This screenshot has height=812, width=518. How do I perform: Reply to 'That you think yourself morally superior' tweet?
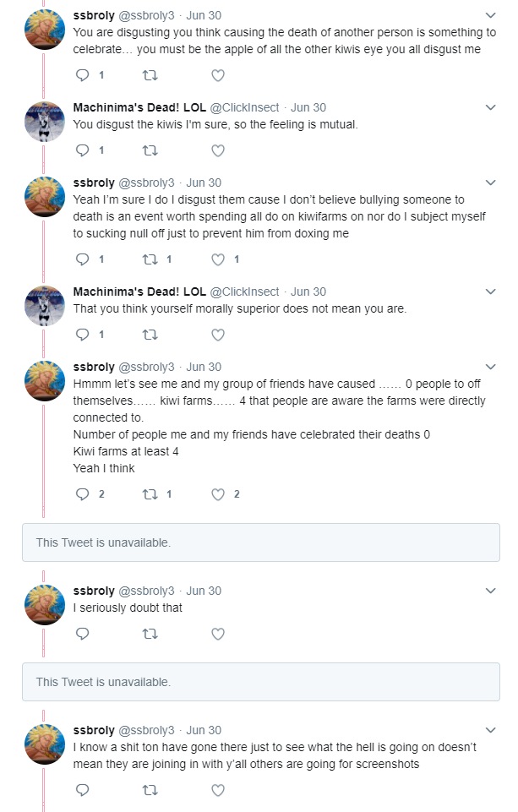pos(82,335)
